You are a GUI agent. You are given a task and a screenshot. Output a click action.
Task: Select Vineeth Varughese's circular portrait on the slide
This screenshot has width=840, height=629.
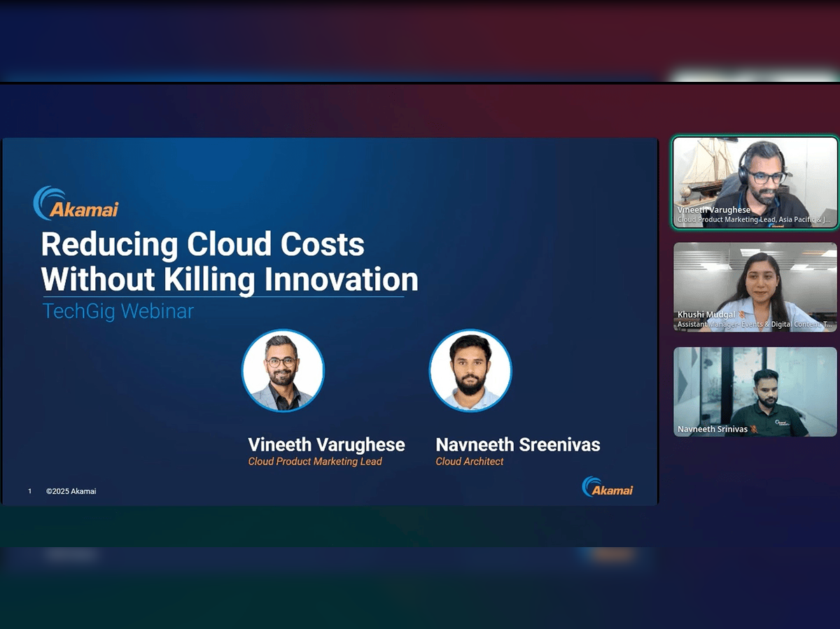pyautogui.click(x=283, y=370)
